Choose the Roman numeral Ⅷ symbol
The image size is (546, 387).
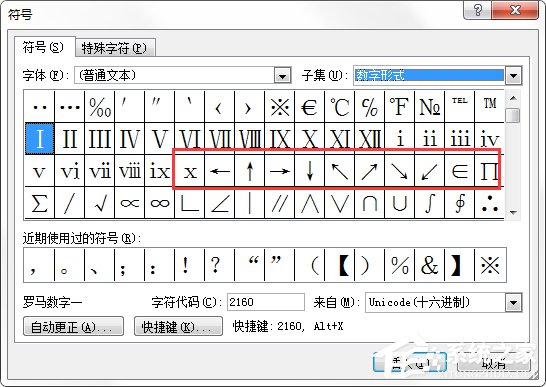tap(250, 138)
